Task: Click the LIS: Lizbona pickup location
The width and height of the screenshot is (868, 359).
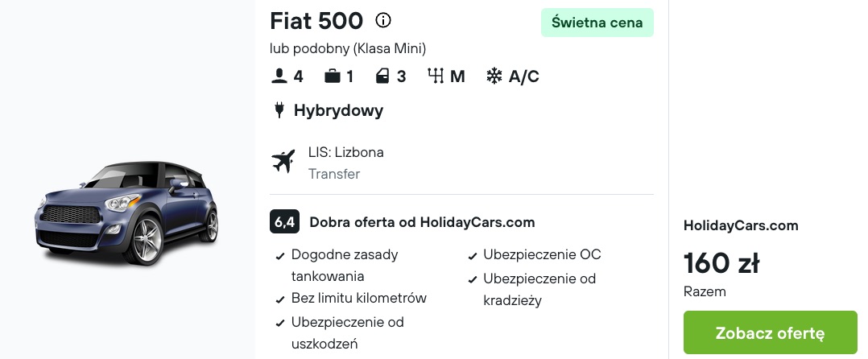Action: [x=346, y=152]
